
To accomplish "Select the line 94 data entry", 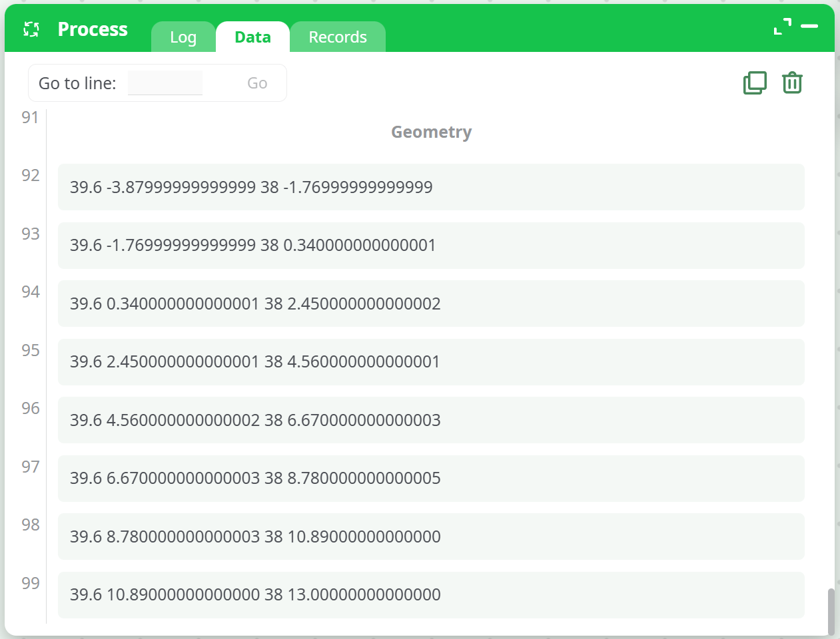I will coord(431,304).
